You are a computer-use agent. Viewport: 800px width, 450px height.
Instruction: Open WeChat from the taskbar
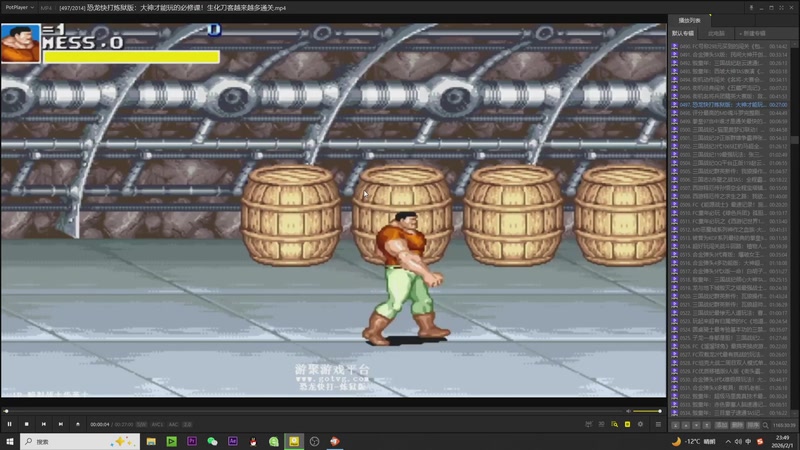212,441
